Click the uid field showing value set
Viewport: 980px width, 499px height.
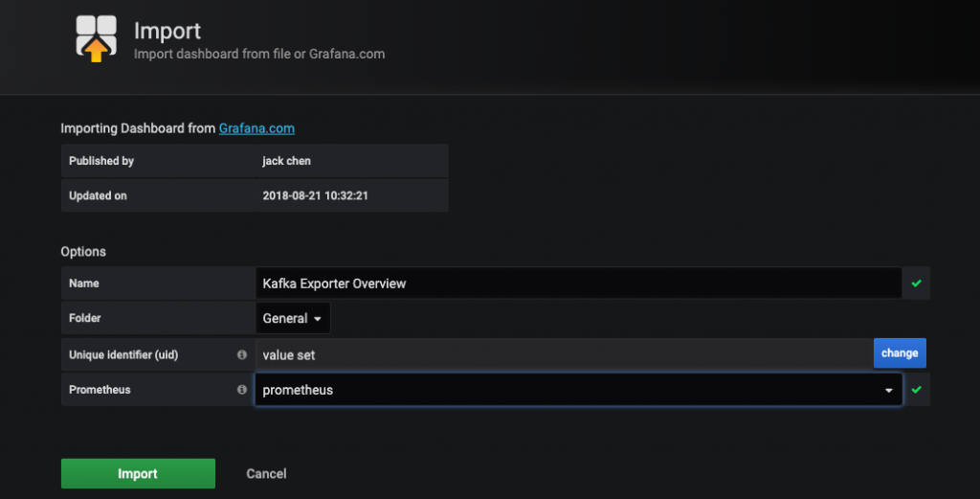point(564,354)
